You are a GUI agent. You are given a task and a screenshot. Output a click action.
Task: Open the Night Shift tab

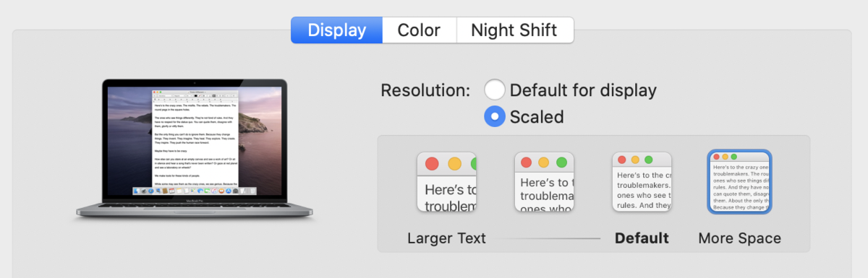click(x=514, y=30)
